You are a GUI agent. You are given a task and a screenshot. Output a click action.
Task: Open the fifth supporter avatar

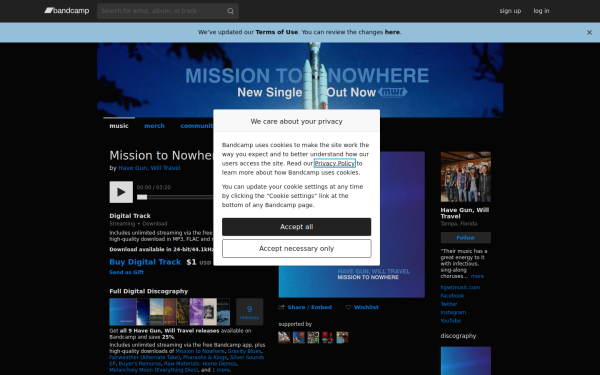[x=342, y=338]
